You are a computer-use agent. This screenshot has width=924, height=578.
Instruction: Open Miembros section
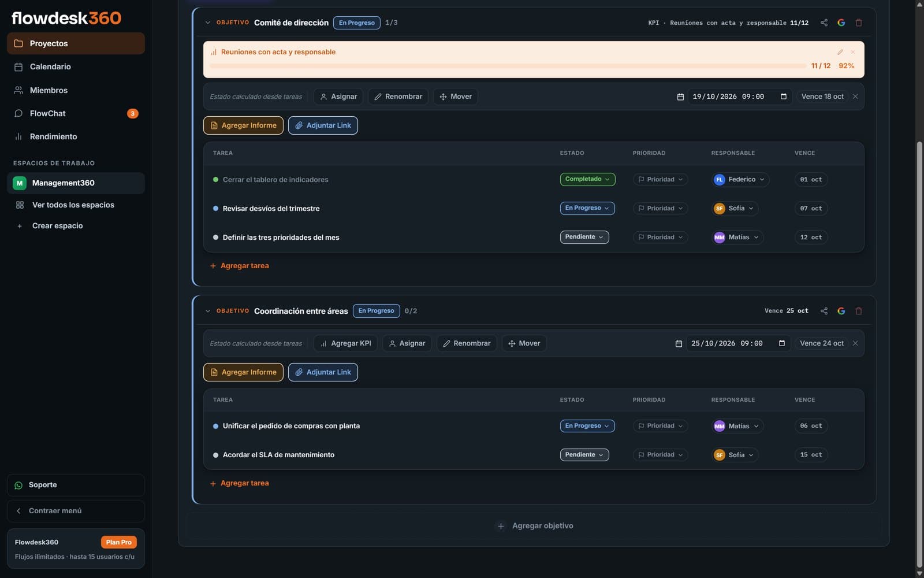tap(76, 90)
